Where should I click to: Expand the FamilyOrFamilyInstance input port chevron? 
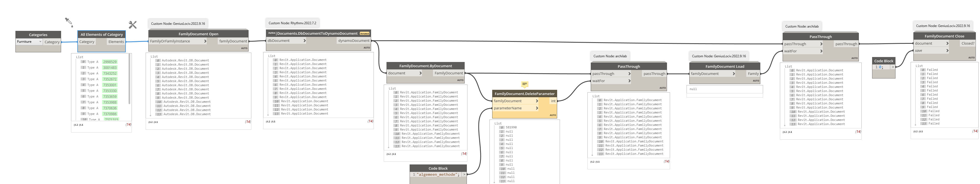pos(205,41)
